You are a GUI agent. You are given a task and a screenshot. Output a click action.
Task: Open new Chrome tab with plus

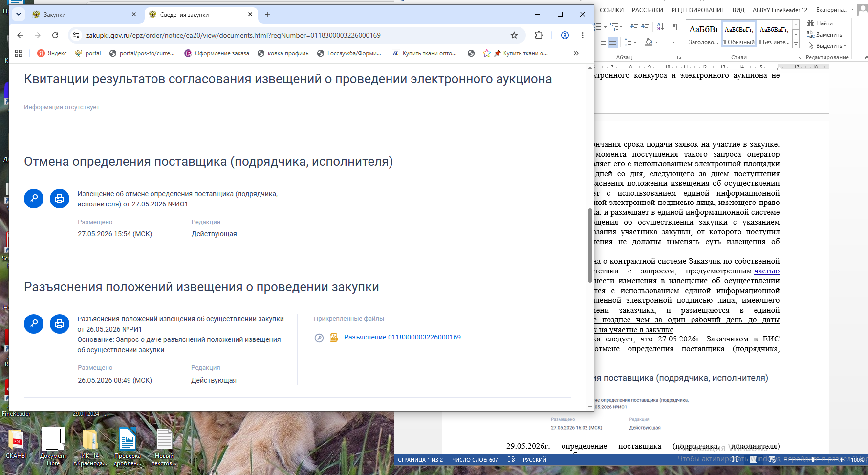tap(268, 14)
